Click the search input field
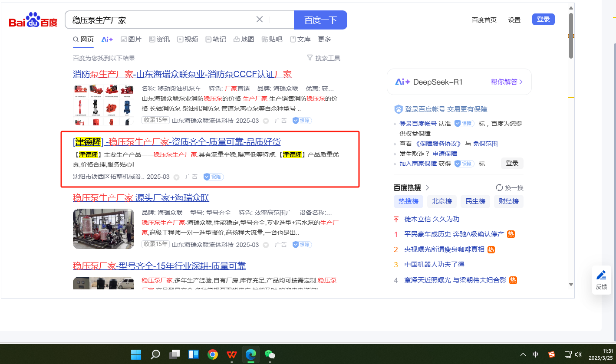Image resolution: width=616 pixels, height=364 pixels. (x=161, y=20)
